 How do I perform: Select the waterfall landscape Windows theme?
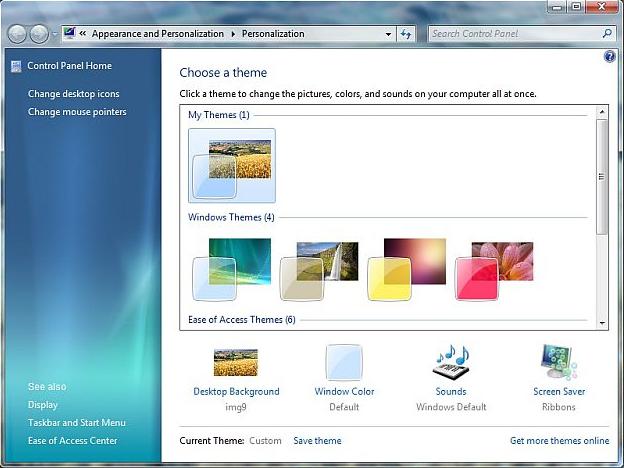(319, 271)
